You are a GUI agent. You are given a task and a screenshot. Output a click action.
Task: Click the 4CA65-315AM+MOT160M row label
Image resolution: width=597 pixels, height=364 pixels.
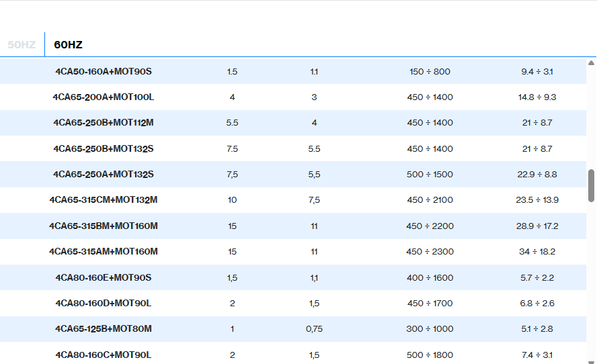pos(104,252)
